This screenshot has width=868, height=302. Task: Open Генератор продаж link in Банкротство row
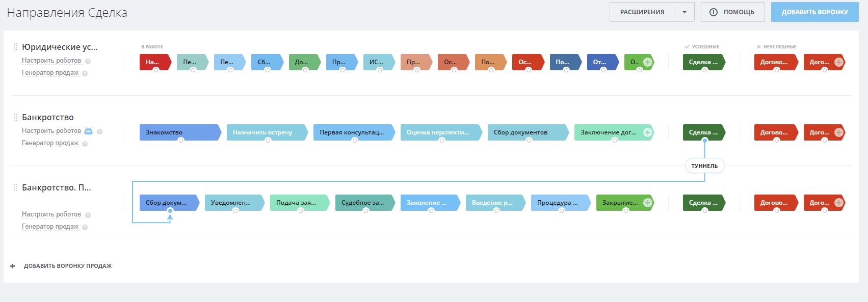click(50, 143)
